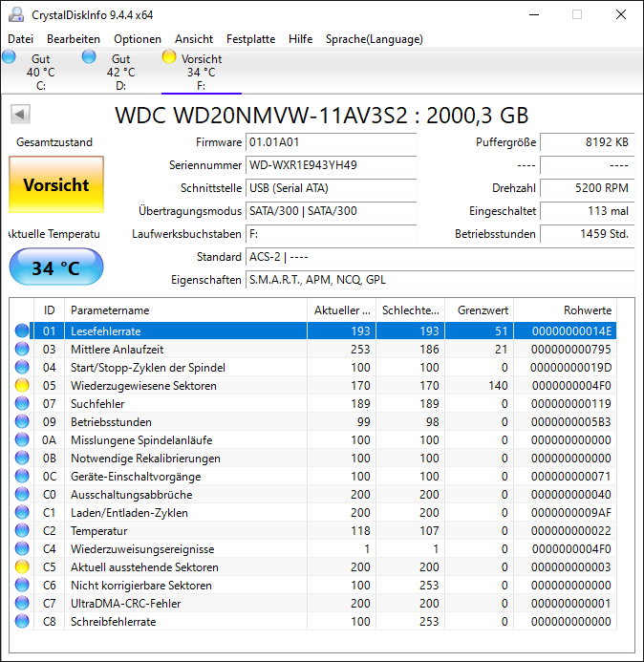Click the Schnittstelle field USB (Serial ATA)
The height and width of the screenshot is (662, 644).
pyautogui.click(x=332, y=188)
